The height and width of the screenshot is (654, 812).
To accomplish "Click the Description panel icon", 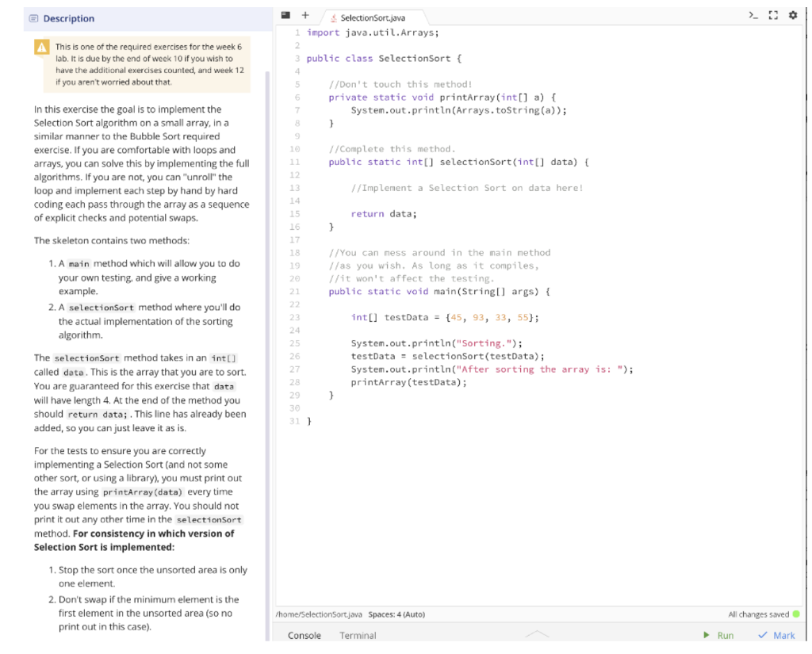I will [x=33, y=19].
